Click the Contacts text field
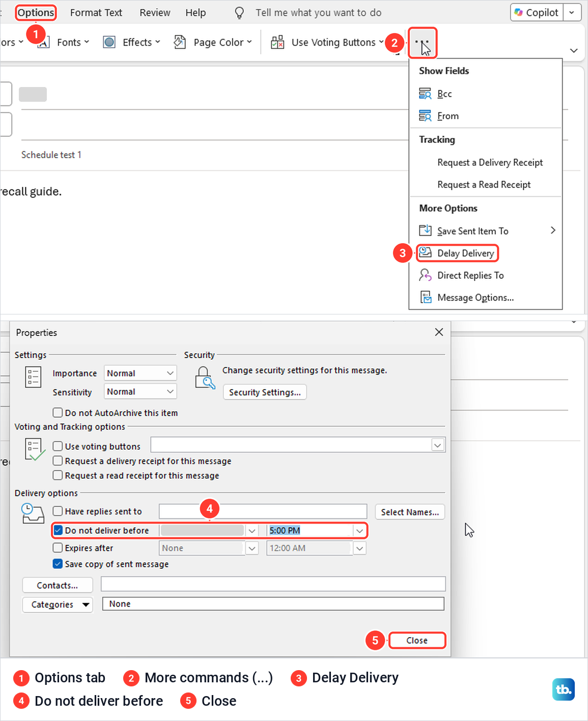This screenshot has height=721, width=588. [x=273, y=584]
